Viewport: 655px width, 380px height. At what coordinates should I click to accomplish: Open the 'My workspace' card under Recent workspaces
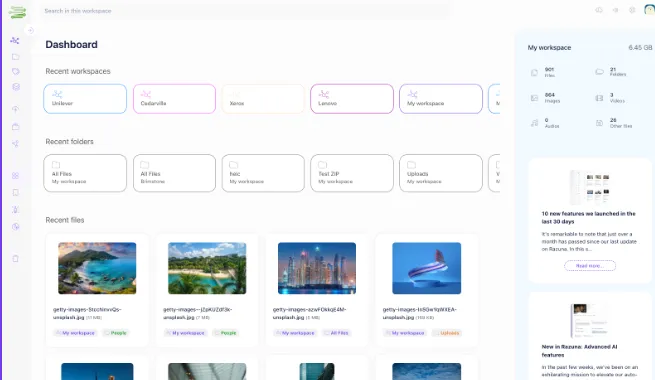441,99
